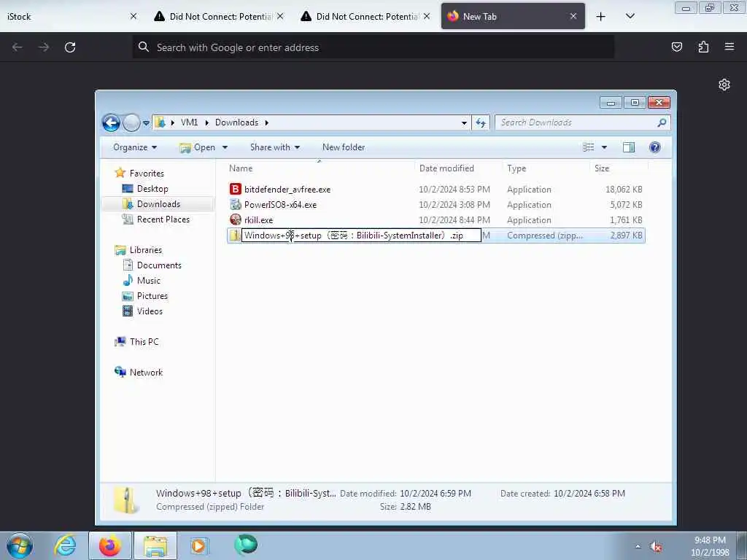The width and height of the screenshot is (747, 560).
Task: Expand the view options dropdown arrow
Action: (604, 147)
